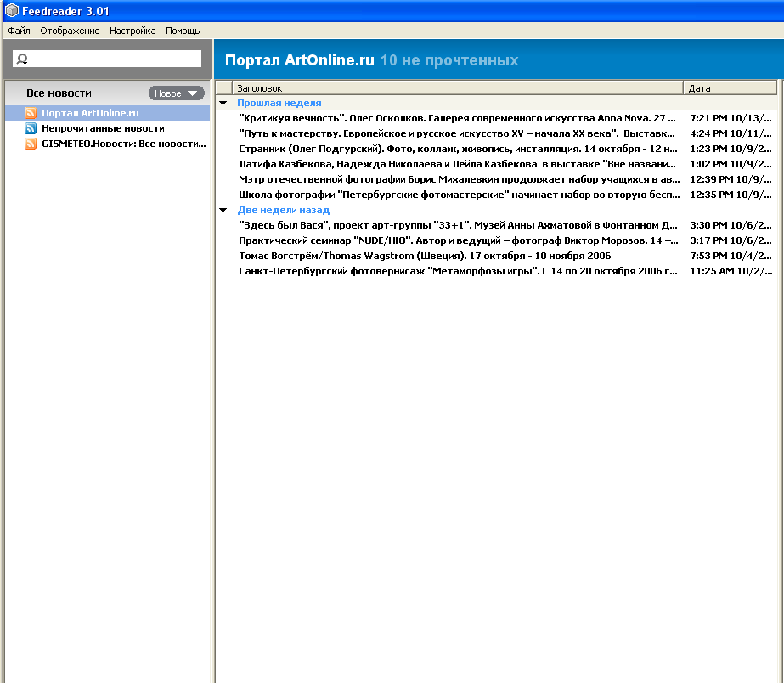Select the Непрочитанные новости smart feed

tap(107, 128)
